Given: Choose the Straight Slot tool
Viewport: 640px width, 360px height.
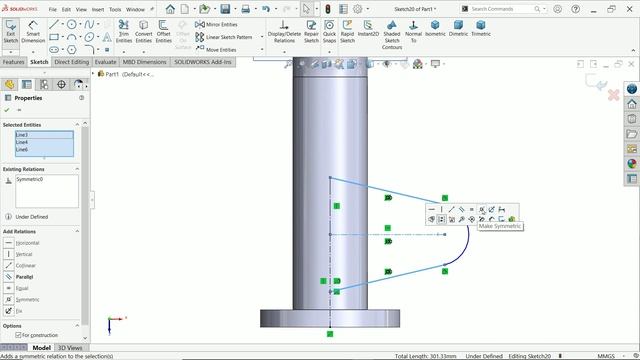Looking at the screenshot, I should point(54,50).
